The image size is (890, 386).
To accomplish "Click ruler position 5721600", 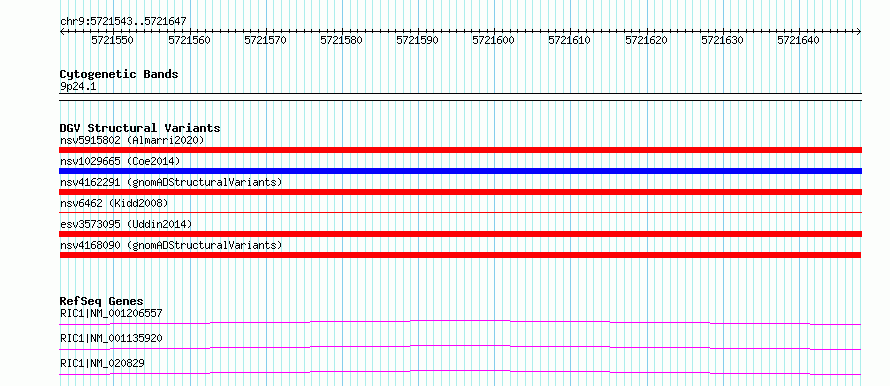I will (x=493, y=40).
